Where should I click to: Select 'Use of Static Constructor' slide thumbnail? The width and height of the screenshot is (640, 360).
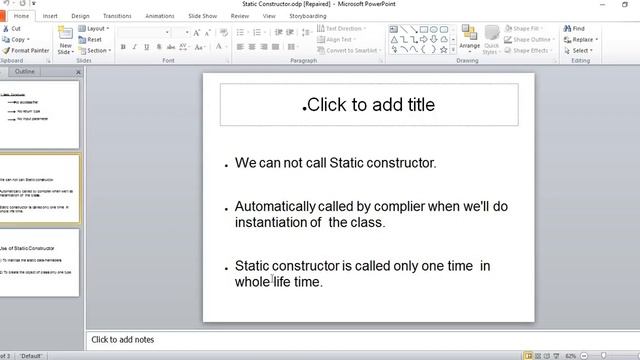pyautogui.click(x=39, y=262)
